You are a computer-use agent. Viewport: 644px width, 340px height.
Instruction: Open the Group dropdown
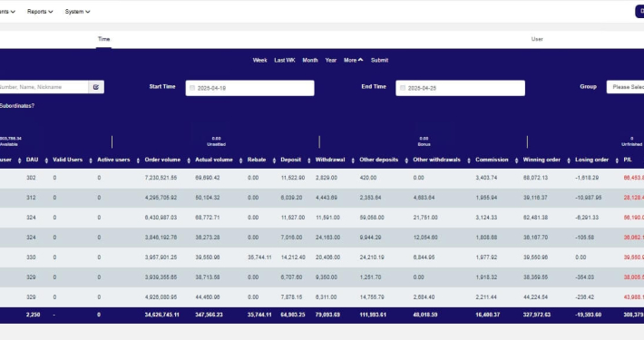[625, 87]
